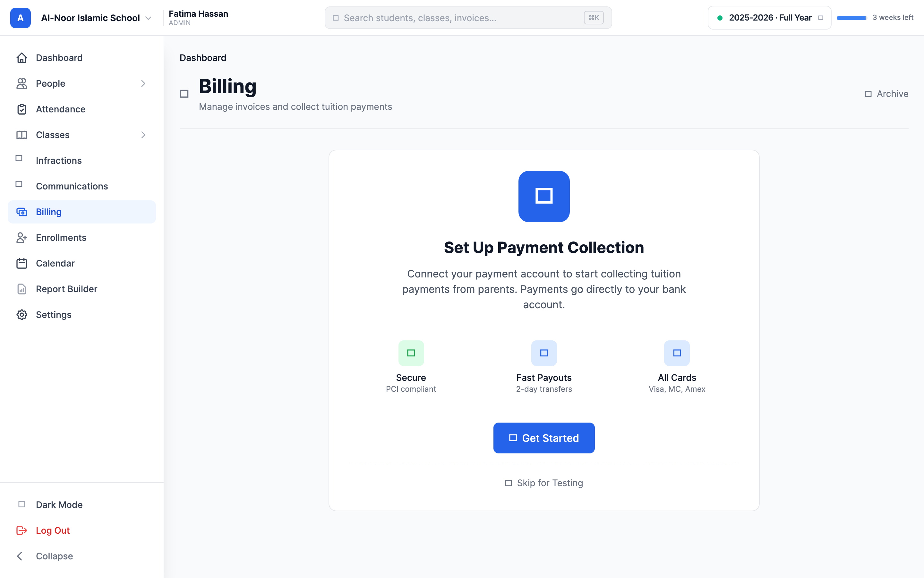Click the Archive button
The width and height of the screenshot is (924, 578).
point(886,94)
